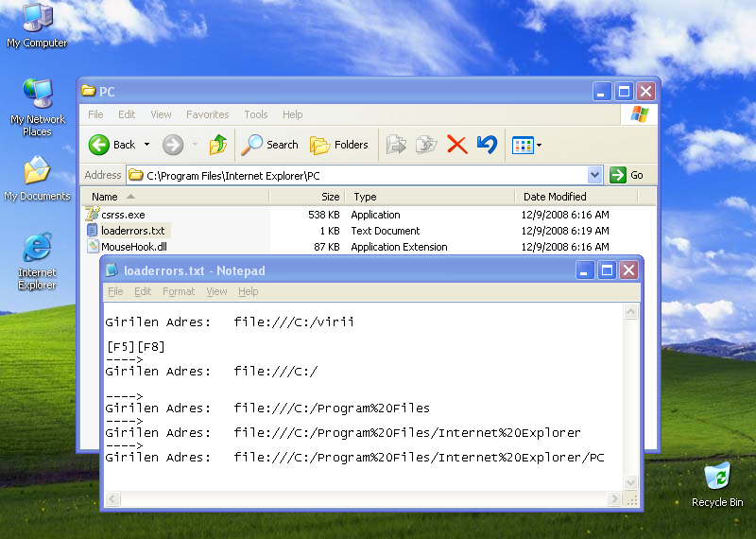Open Notepad's View menu
756x539 pixels.
216,291
